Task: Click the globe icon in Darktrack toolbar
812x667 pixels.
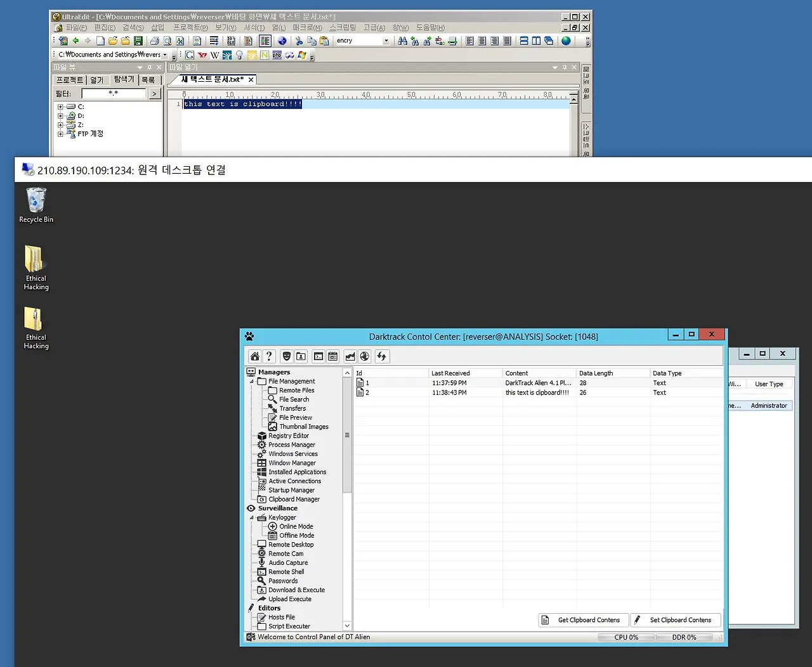Action: pyautogui.click(x=365, y=356)
